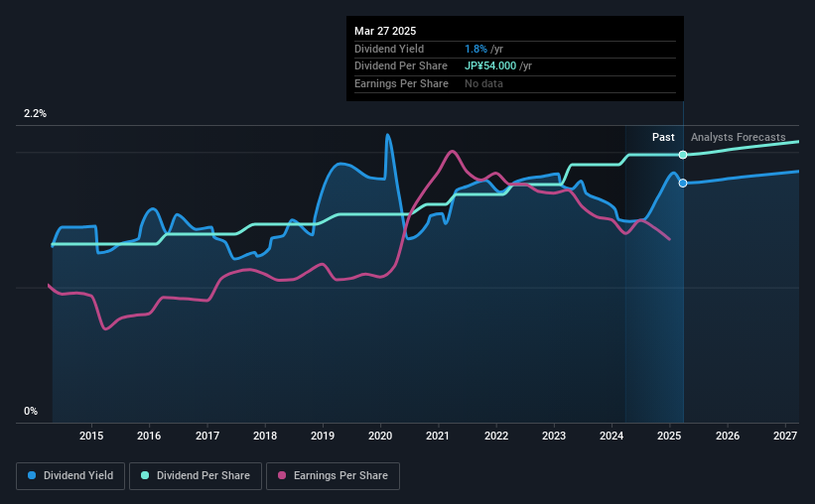Select the blue dividend yield data point marker
Screen dimensions: 815x504
[683, 183]
